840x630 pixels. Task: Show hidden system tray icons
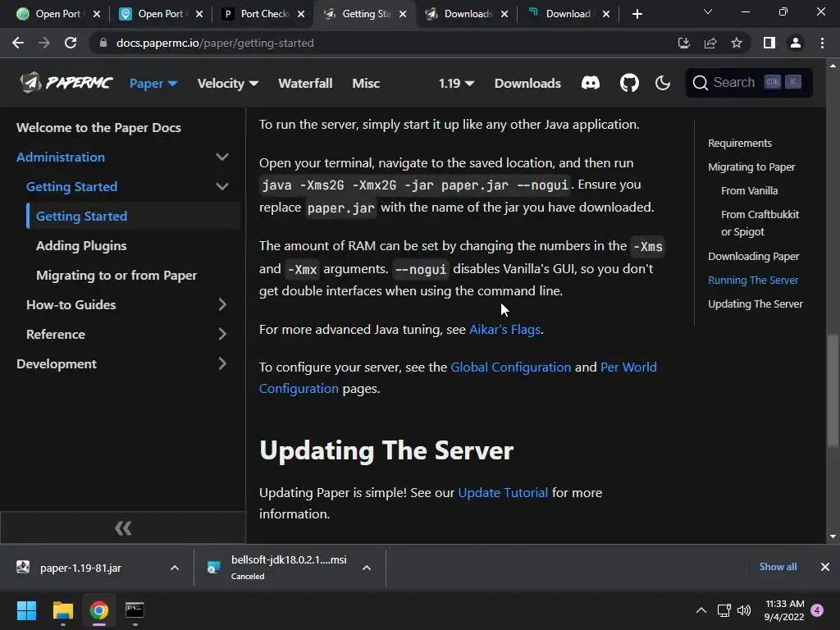click(x=701, y=610)
